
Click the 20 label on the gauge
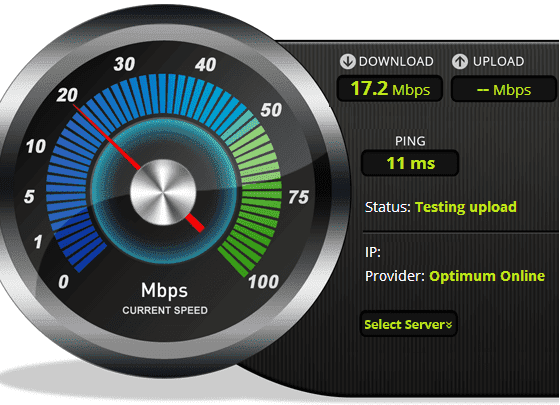point(67,95)
